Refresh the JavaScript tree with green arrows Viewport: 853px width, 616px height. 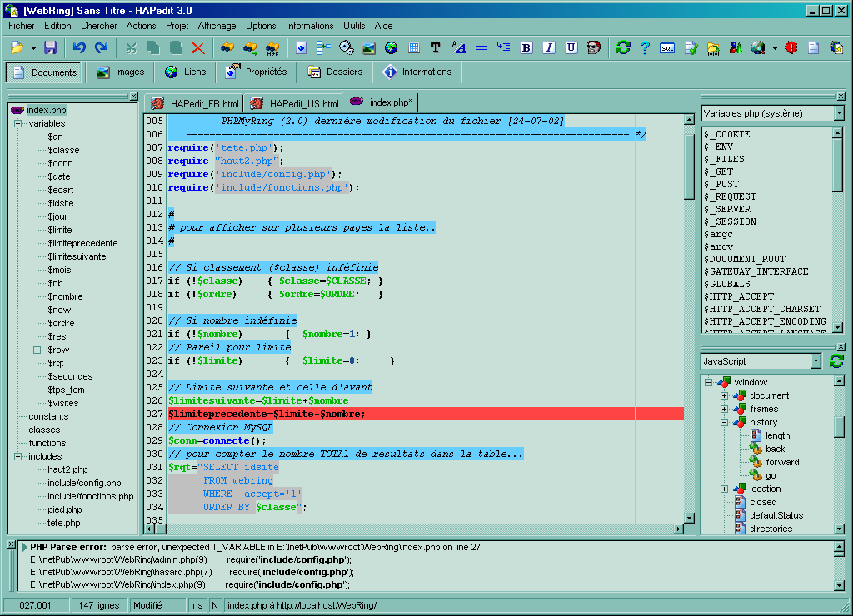836,361
